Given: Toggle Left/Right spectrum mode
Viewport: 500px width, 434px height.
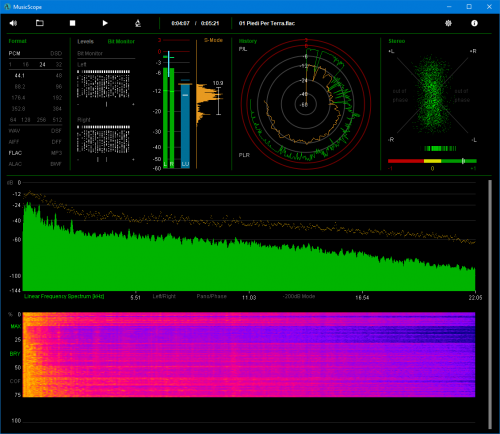Looking at the screenshot, I should (x=164, y=296).
